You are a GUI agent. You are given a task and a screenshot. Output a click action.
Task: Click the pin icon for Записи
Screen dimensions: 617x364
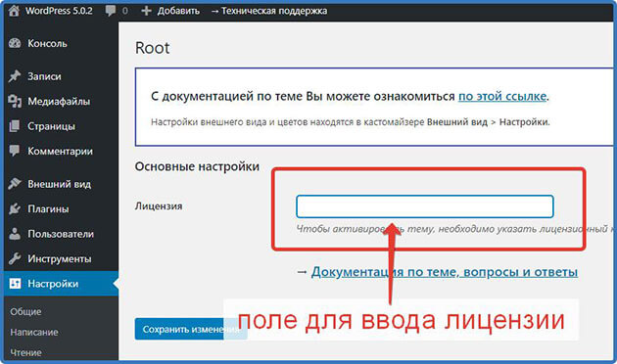tap(15, 76)
